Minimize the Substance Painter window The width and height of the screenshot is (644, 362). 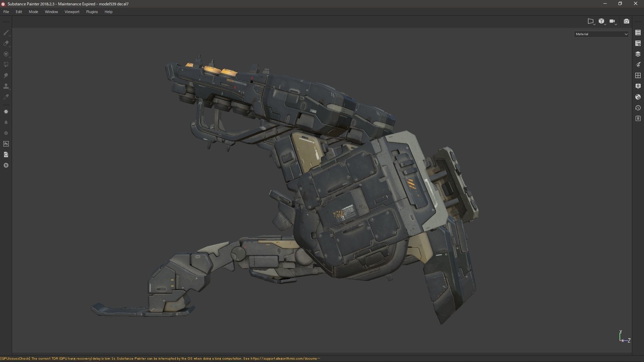pos(605,4)
